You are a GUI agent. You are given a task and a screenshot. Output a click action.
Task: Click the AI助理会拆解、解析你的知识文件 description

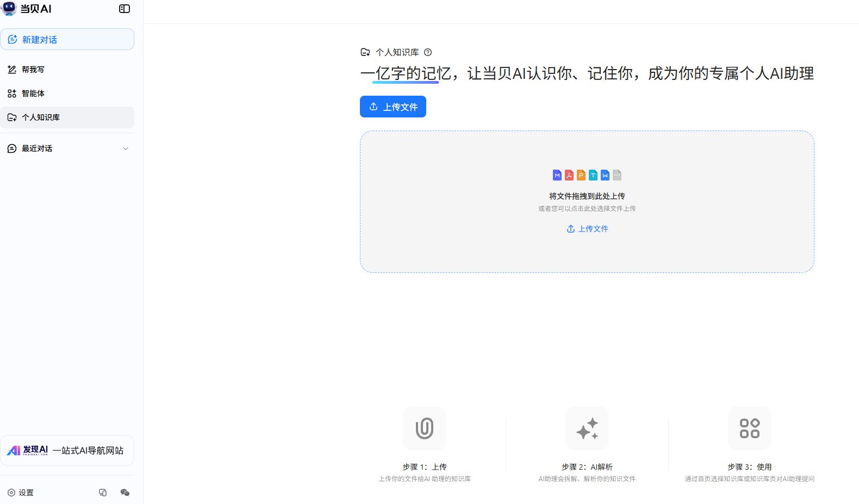tap(587, 479)
